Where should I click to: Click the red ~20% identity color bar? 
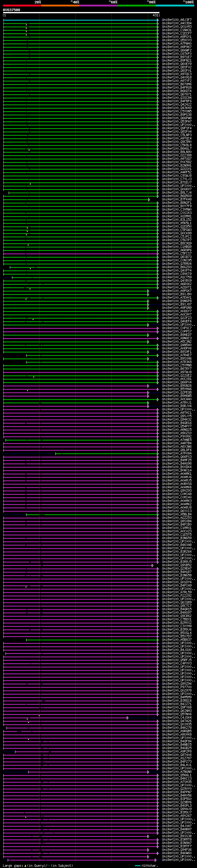22,6
